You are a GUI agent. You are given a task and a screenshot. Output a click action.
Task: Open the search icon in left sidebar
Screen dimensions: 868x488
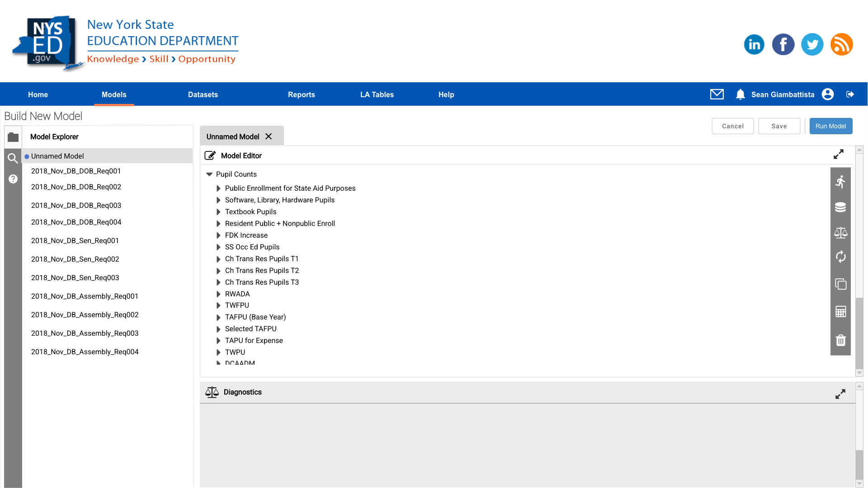13,158
